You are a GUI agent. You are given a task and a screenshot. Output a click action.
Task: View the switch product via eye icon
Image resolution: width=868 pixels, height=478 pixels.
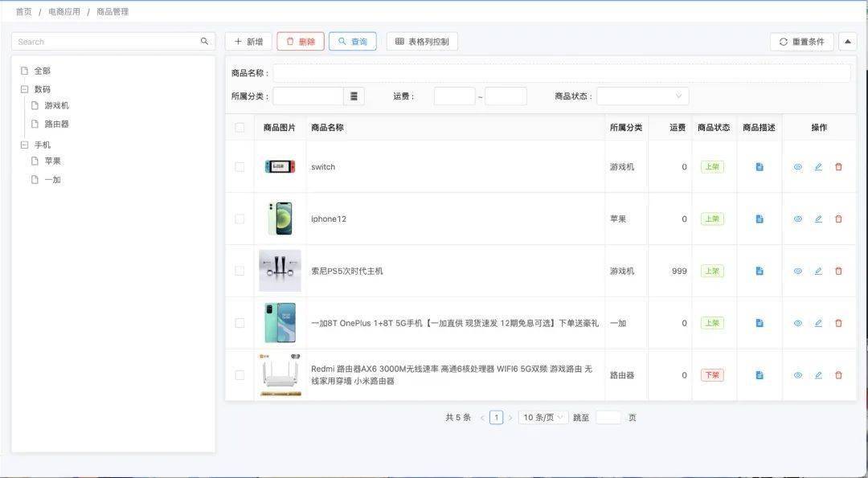pos(798,166)
